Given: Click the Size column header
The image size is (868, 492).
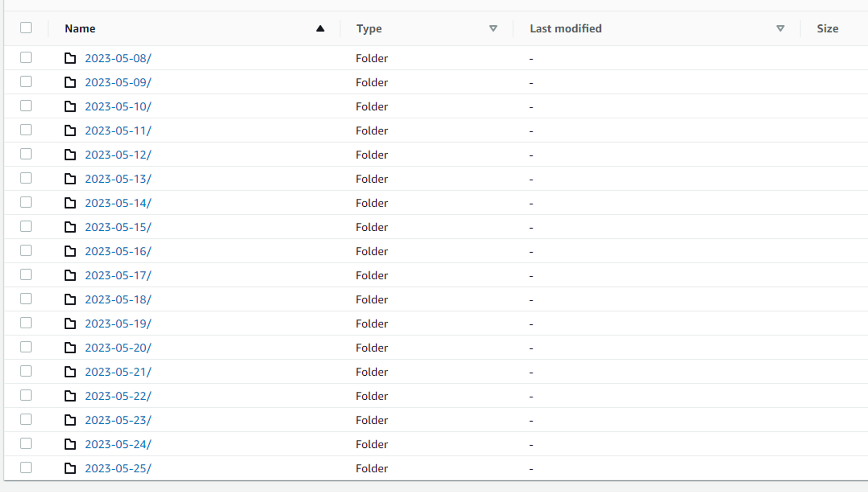Looking at the screenshot, I should coord(827,29).
